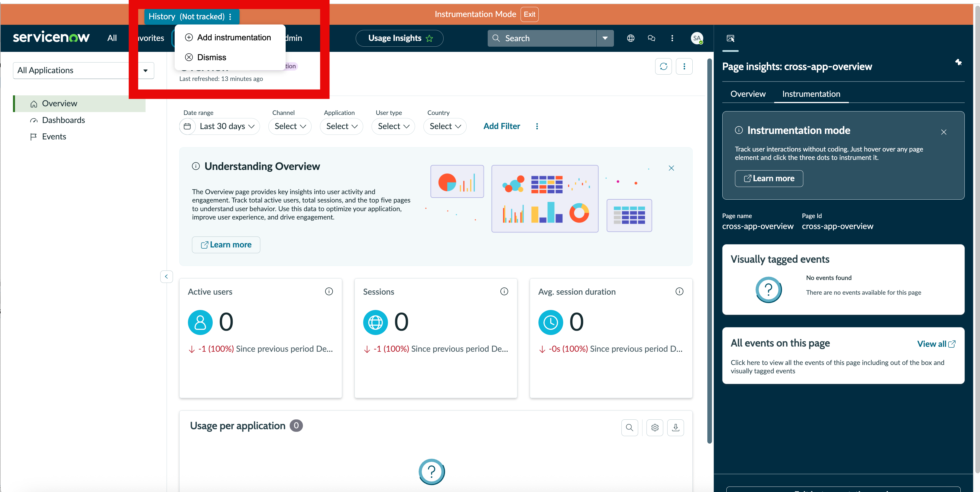Open Learn more in Understanding Overview
The height and width of the screenshot is (492, 980).
226,245
